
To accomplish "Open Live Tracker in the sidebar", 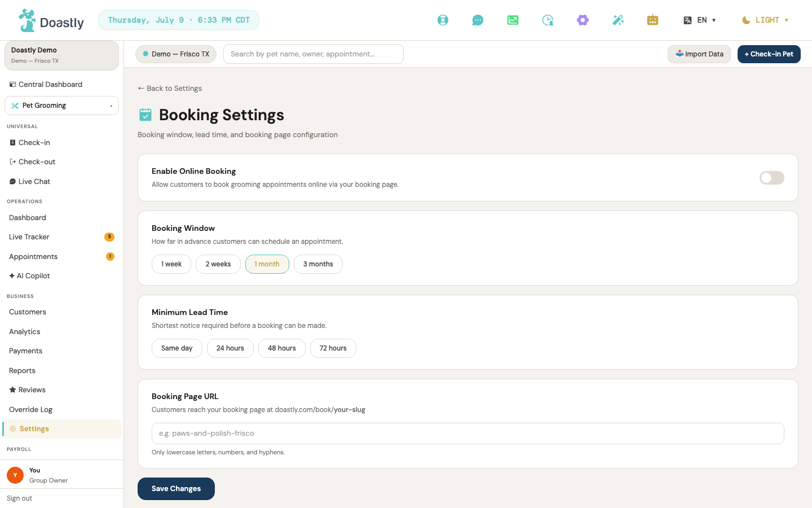I will [61, 237].
